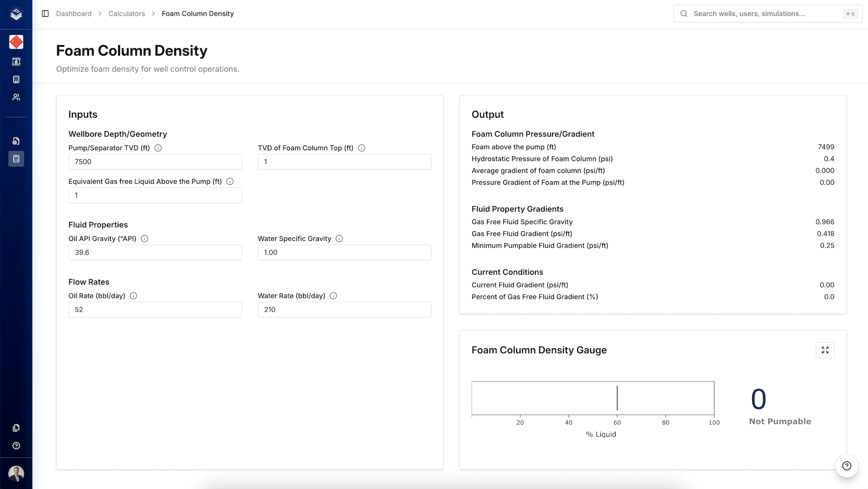Open the documents icon near sidebar bottom
Screen dimensions: 868x489
16,428
